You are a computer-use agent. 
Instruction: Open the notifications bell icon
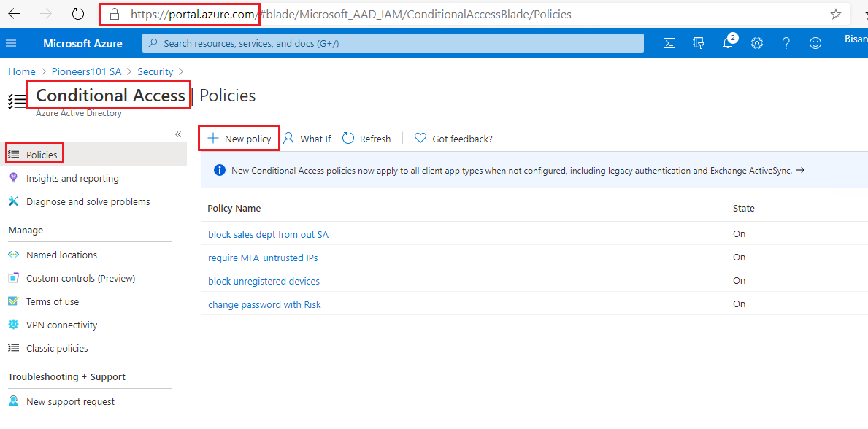(x=728, y=42)
